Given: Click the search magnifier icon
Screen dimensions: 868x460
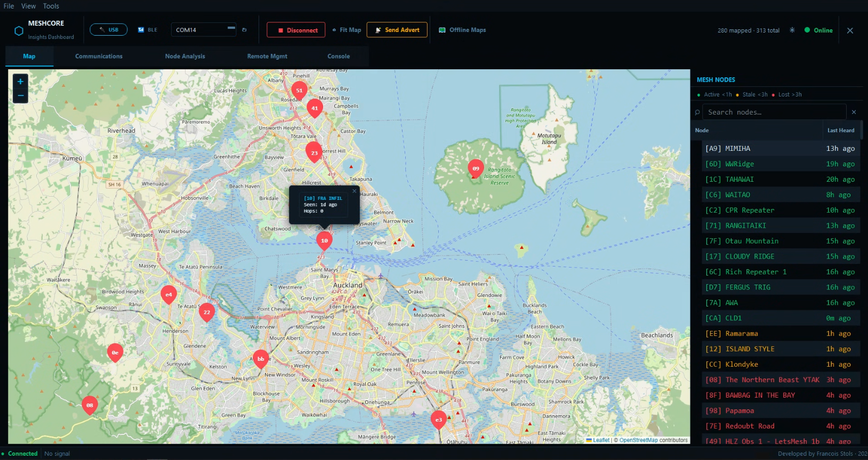Looking at the screenshot, I should 697,112.
